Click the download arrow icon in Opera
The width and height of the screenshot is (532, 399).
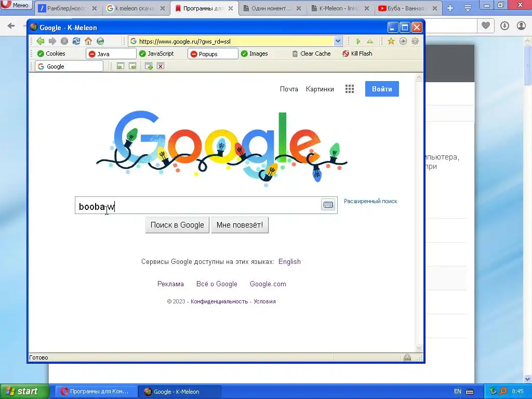point(504,25)
